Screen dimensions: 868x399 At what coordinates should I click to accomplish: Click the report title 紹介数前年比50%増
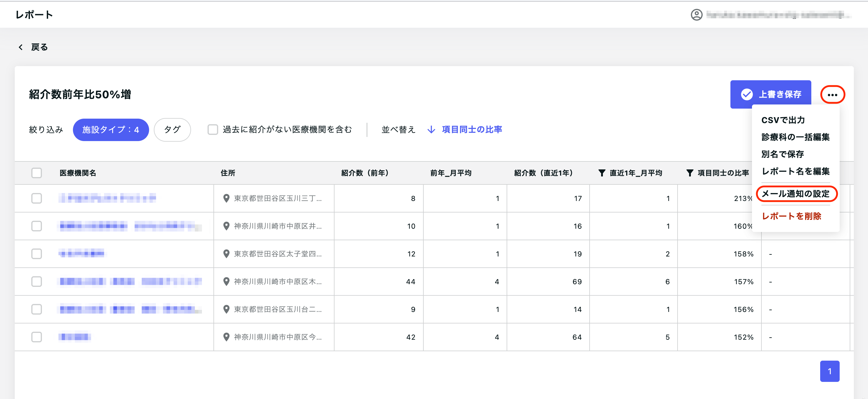click(80, 94)
